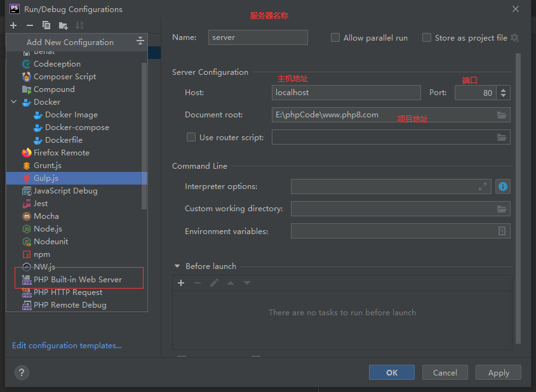Click the Add New Configuration plus icon
The width and height of the screenshot is (536, 392).
pos(13,25)
